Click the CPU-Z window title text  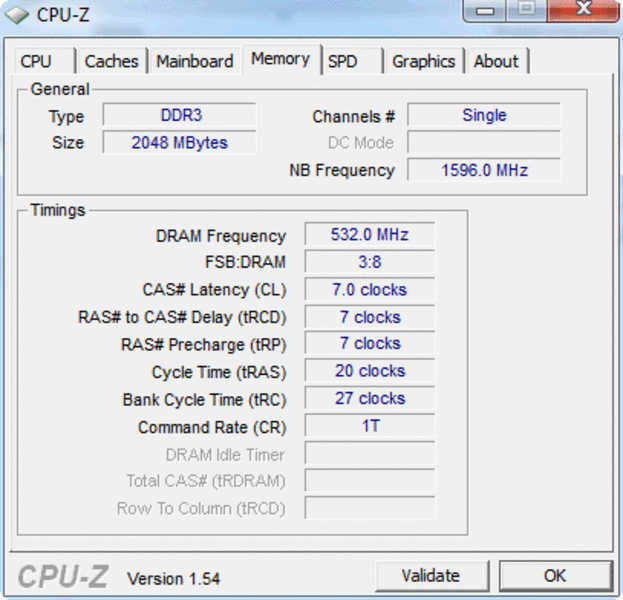(x=63, y=15)
